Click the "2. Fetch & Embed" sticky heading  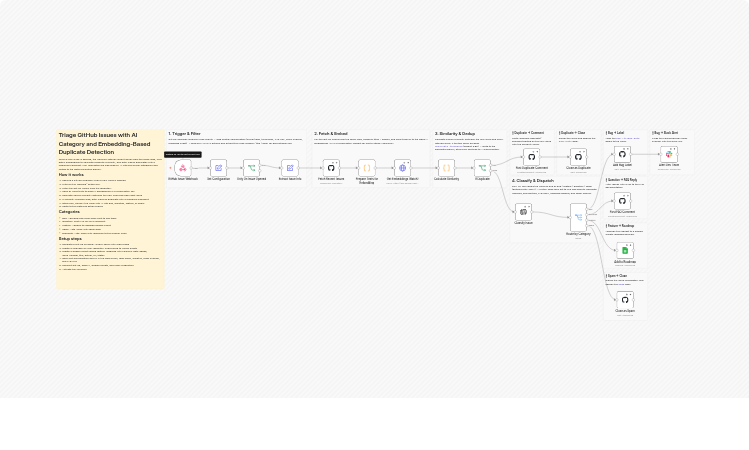pyautogui.click(x=331, y=134)
